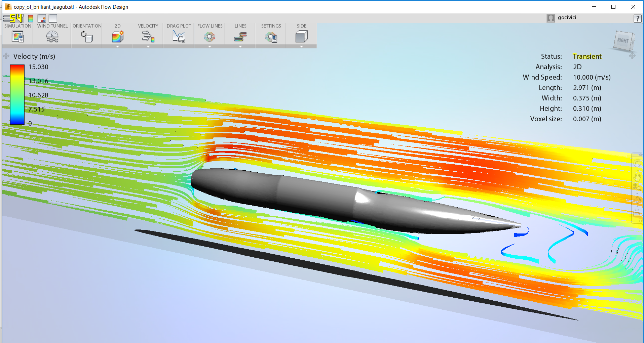Screen dimensions: 644x343
Task: Click the SIMULATION ribbon group label
Action: 17,26
